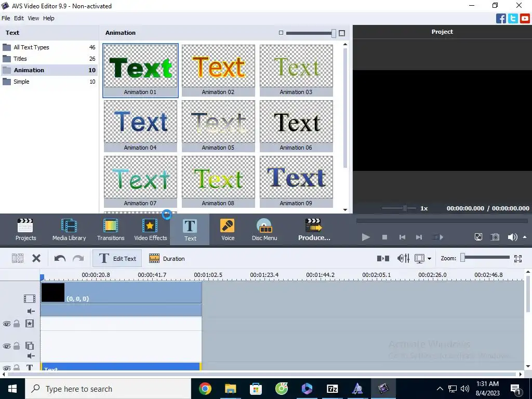Go to next frame

coord(419,237)
